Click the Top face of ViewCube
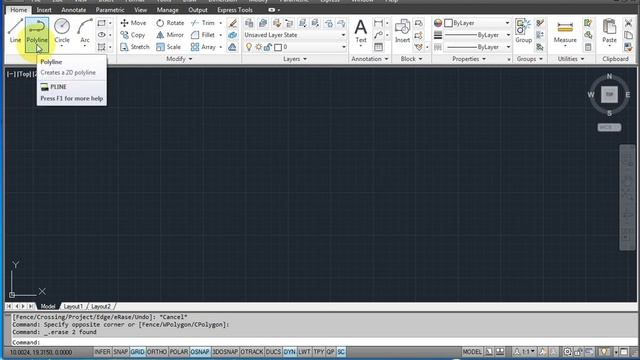This screenshot has height=360, width=640. [x=609, y=94]
